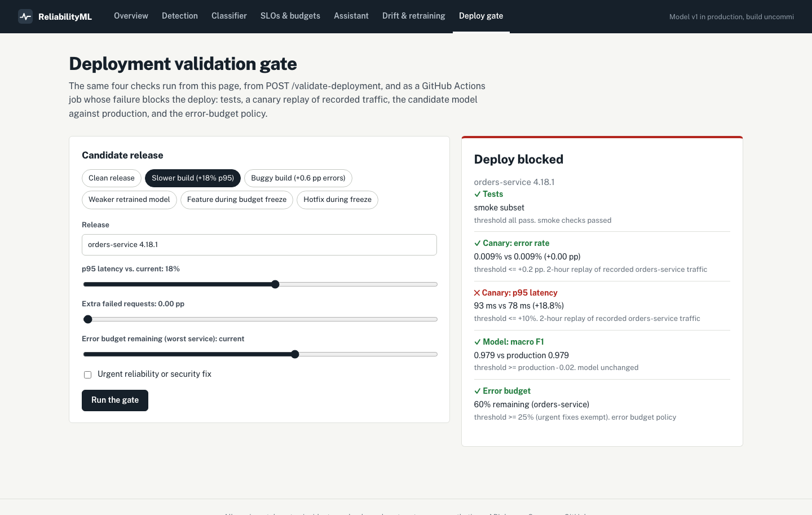Click the '93 ms vs 78 ms (+18.8%)' result
The width and height of the screenshot is (812, 515).
tap(519, 306)
